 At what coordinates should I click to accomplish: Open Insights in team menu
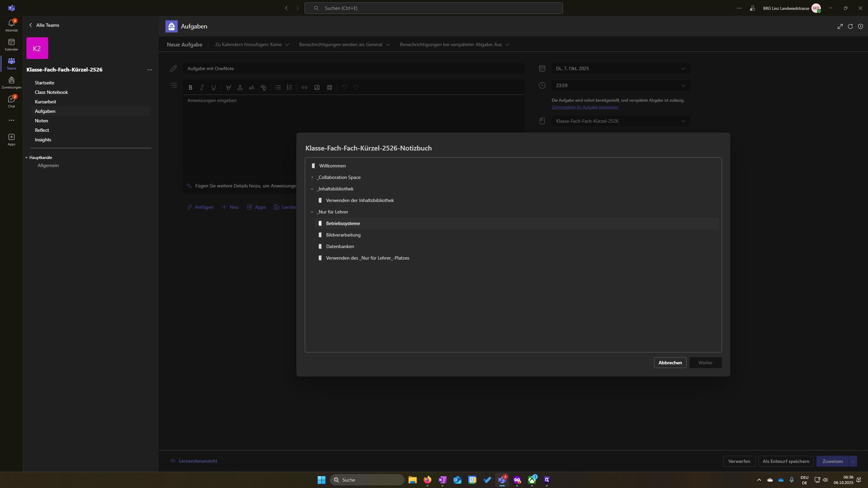[x=43, y=140]
